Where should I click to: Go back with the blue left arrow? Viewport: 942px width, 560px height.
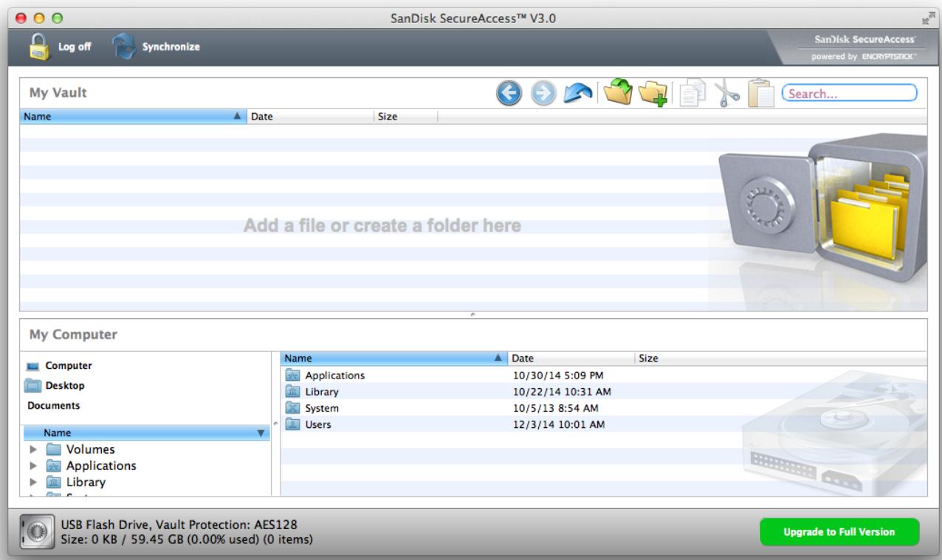tap(511, 94)
